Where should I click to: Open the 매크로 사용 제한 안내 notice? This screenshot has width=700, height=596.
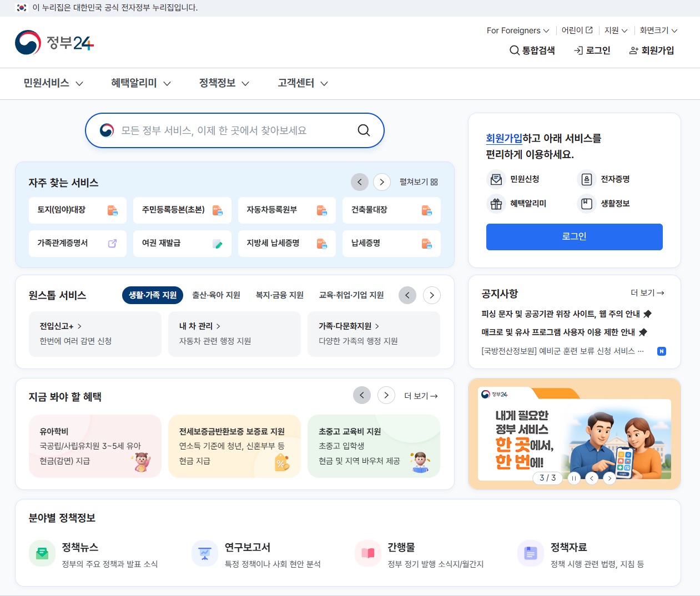pyautogui.click(x=564, y=332)
